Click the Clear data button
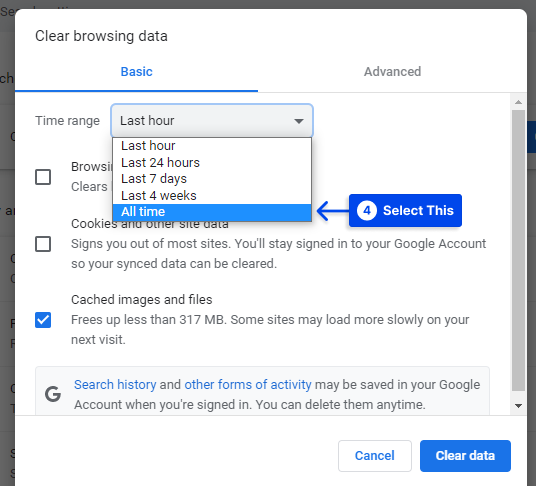This screenshot has width=536, height=486. coord(465,456)
